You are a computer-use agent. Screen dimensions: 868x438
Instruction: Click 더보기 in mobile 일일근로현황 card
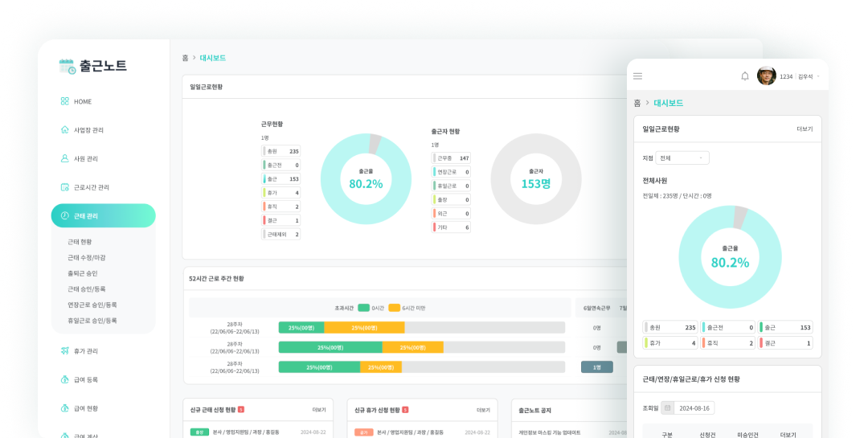tap(805, 129)
